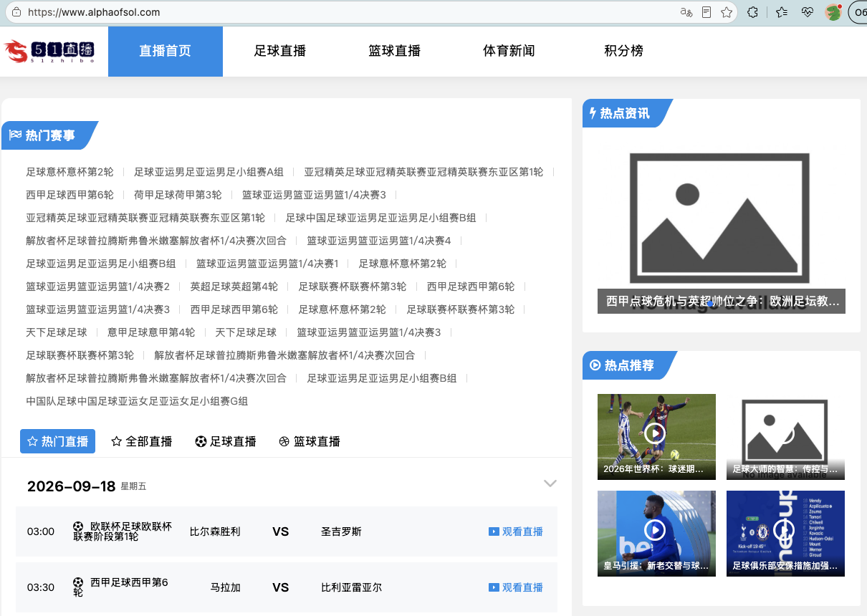This screenshot has height=616, width=867.
Task: Switch the filter to 全部直播
Action: coord(142,441)
